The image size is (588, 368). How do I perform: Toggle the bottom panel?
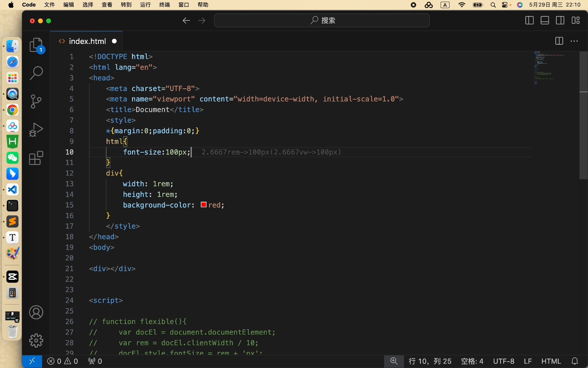click(x=545, y=20)
